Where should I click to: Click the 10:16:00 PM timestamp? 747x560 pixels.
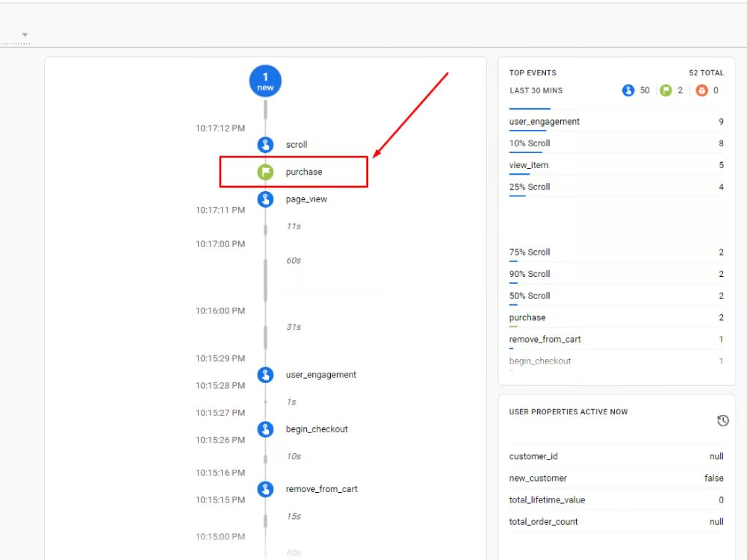click(220, 311)
